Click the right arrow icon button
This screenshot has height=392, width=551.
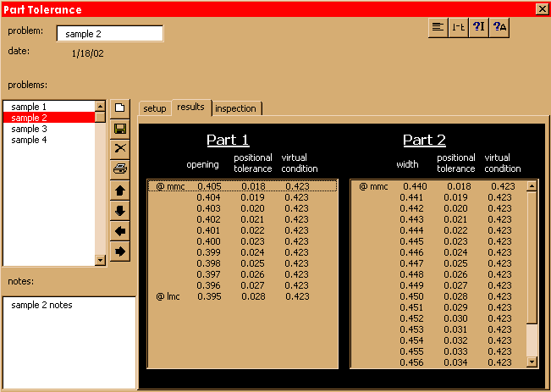point(120,251)
